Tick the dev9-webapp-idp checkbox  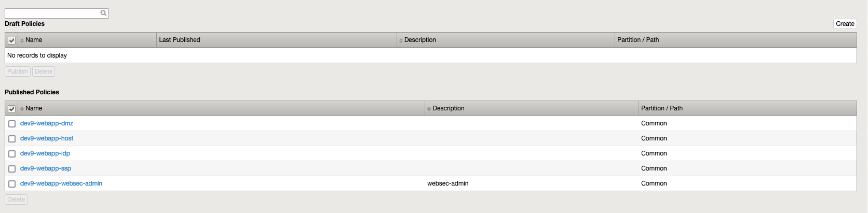(12, 154)
